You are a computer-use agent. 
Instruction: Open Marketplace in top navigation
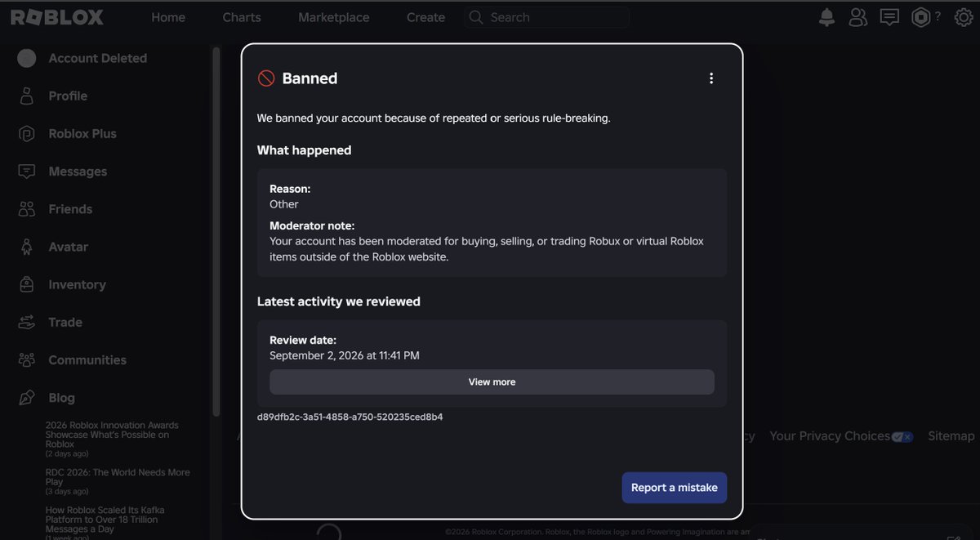(333, 17)
